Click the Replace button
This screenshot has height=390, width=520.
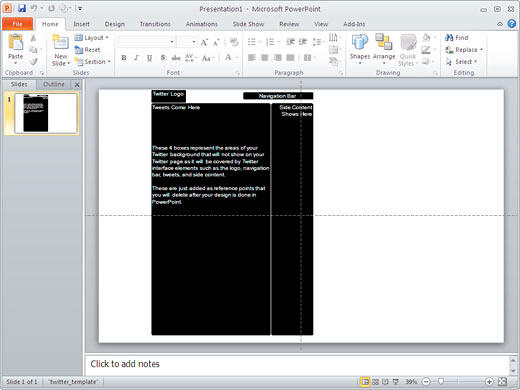pos(464,50)
